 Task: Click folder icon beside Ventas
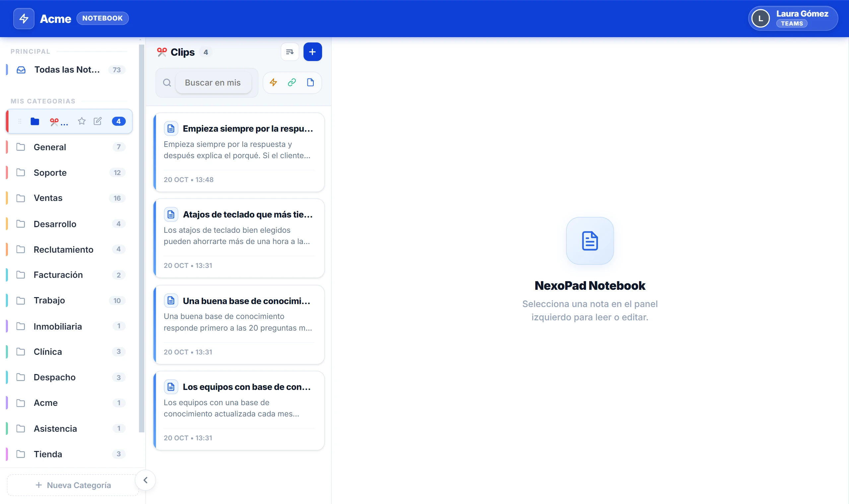(21, 198)
